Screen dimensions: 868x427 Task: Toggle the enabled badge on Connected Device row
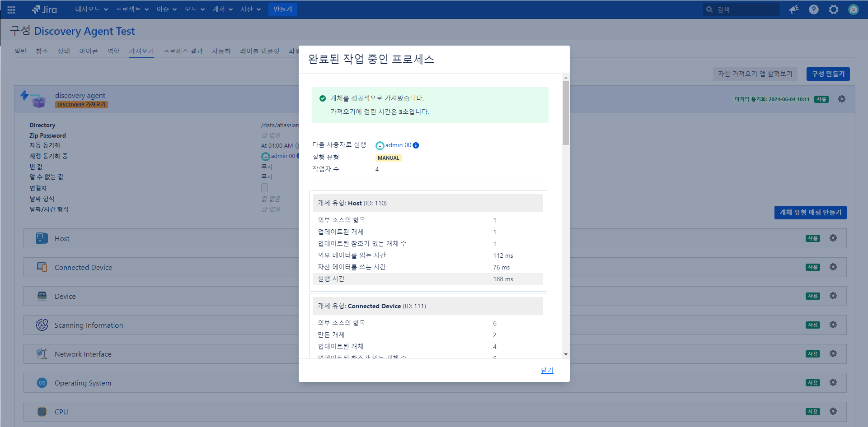[x=812, y=267]
